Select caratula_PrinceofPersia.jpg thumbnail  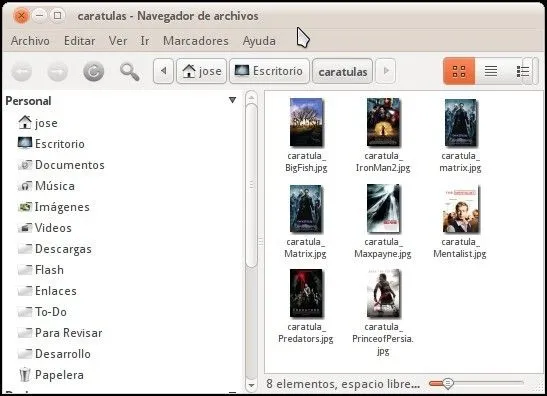383,293
